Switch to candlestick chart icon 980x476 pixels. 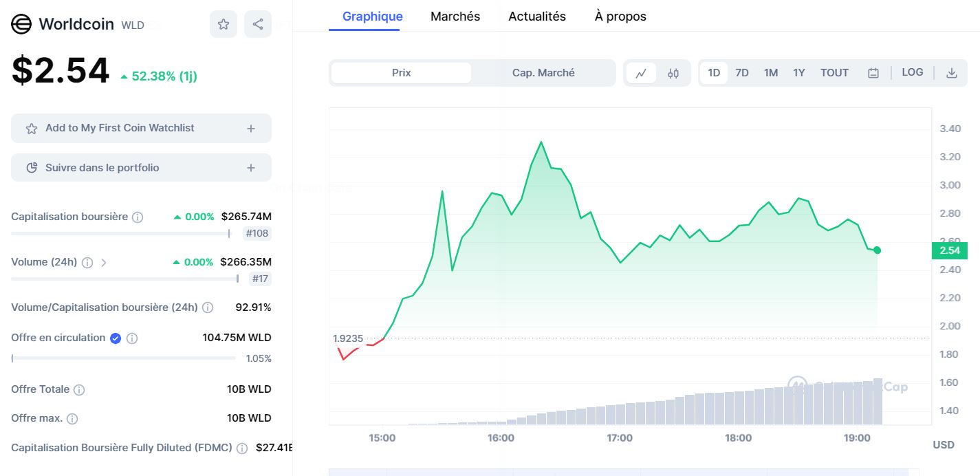[674, 72]
